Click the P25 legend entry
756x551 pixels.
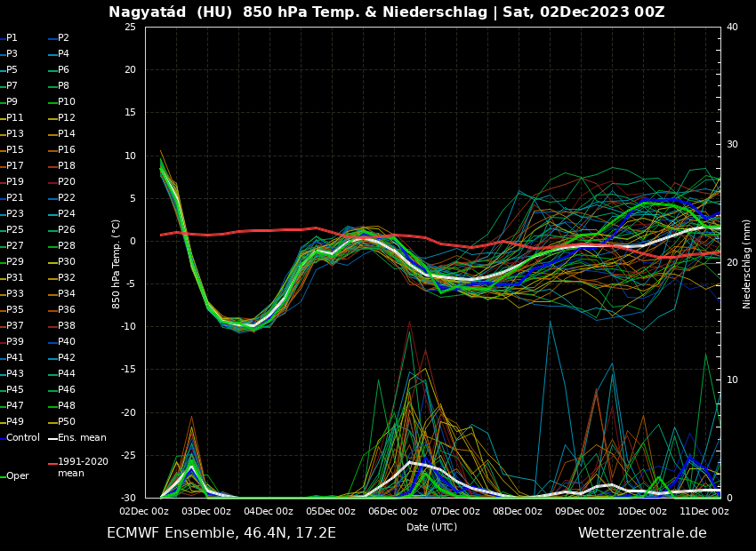point(14,230)
